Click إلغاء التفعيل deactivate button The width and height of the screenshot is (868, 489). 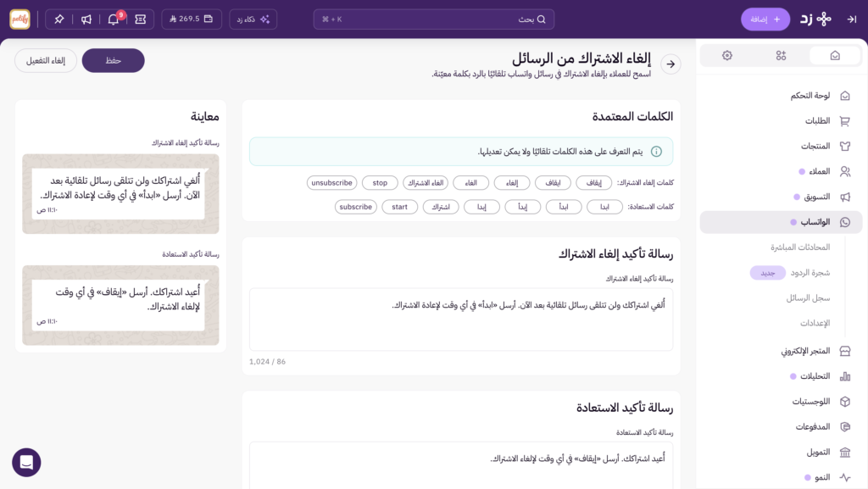click(x=46, y=60)
